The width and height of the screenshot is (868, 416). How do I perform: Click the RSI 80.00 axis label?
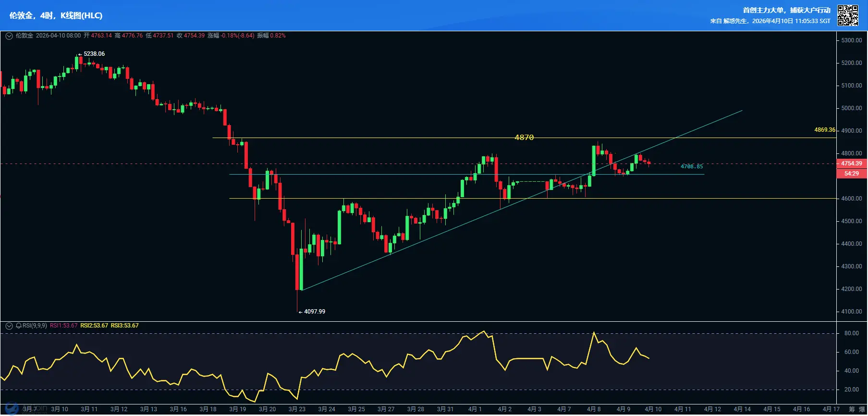click(852, 333)
